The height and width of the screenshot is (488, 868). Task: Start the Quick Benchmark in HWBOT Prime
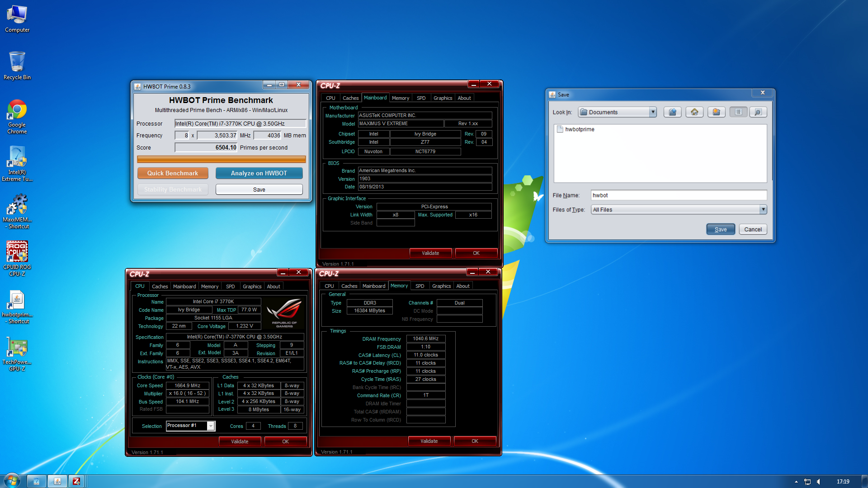173,173
